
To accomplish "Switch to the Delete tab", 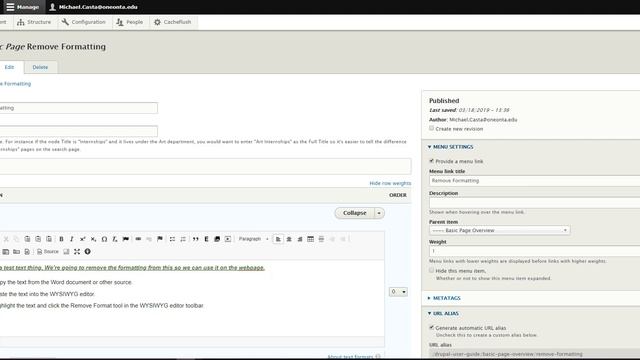I will pyautogui.click(x=40, y=67).
